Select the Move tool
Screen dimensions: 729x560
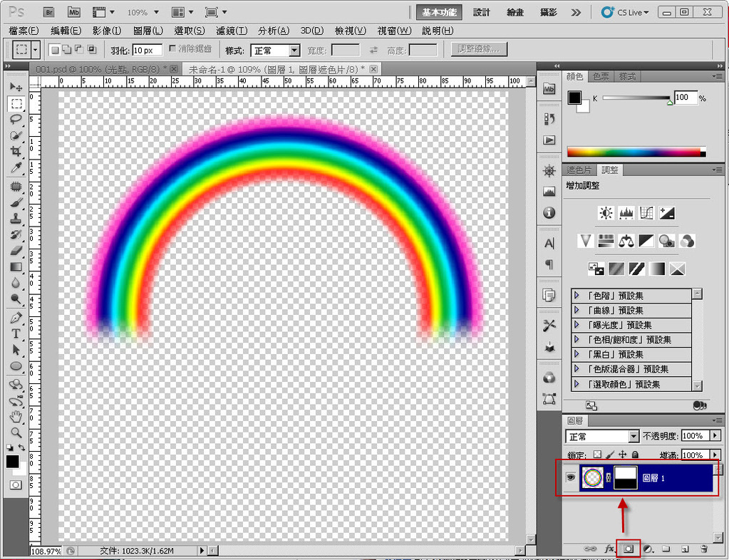point(16,87)
